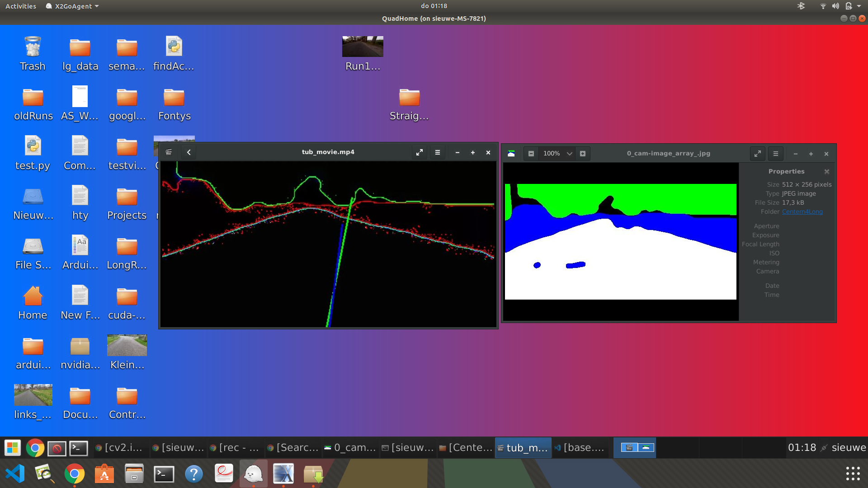Toggle fullscreen view of the image
Screen dimensions: 868x488
click(x=758, y=154)
